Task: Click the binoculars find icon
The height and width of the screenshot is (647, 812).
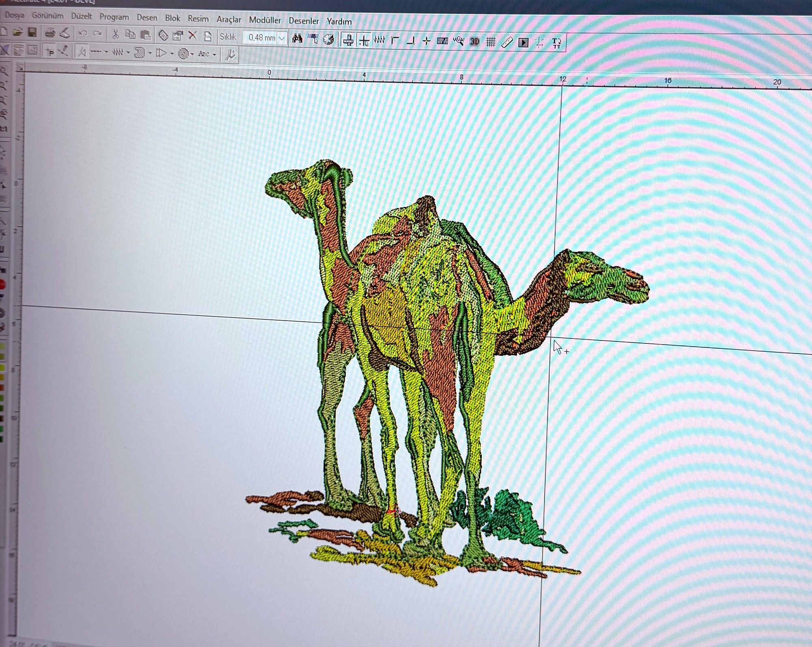Action: coord(297,38)
